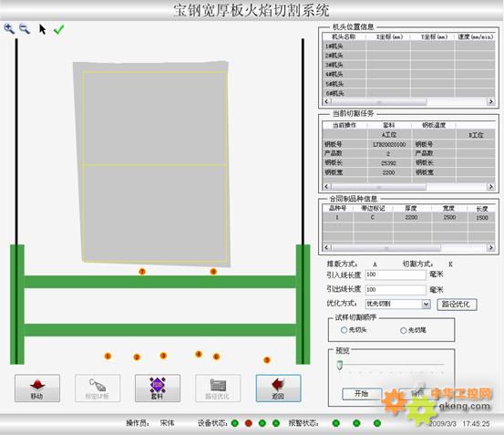504x435 pixels.
Task: Click the first green 报警状态 indicator
Action: (336, 423)
